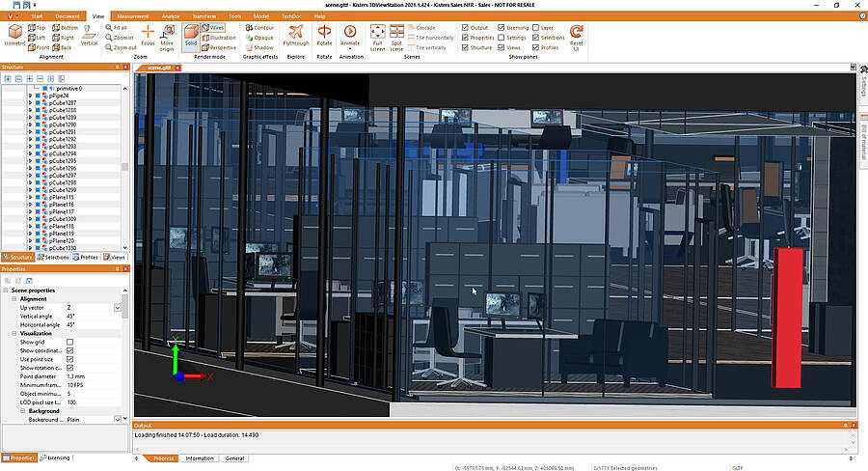Select Perspective render mode
The width and height of the screenshot is (868, 471).
(x=219, y=47)
